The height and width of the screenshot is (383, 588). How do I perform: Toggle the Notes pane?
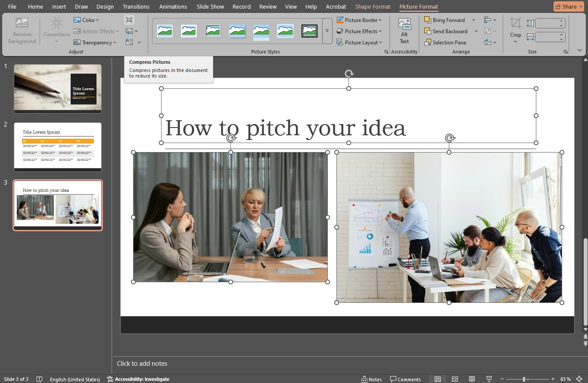371,379
